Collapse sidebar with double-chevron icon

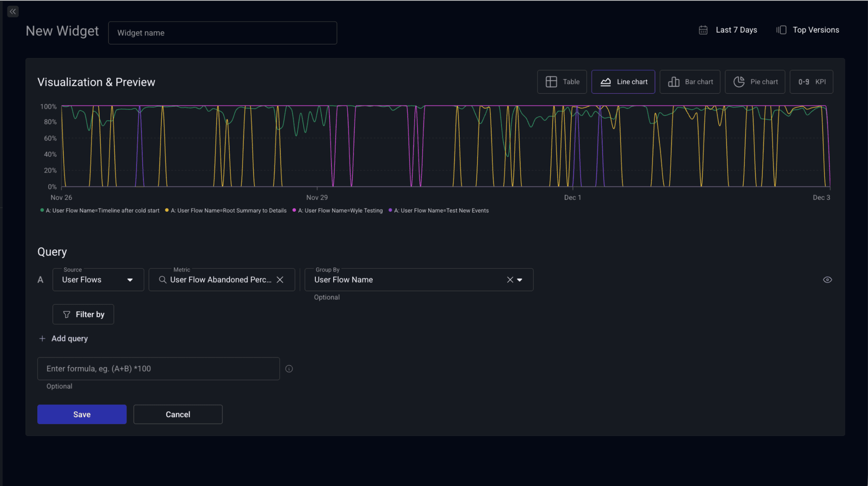pyautogui.click(x=13, y=12)
